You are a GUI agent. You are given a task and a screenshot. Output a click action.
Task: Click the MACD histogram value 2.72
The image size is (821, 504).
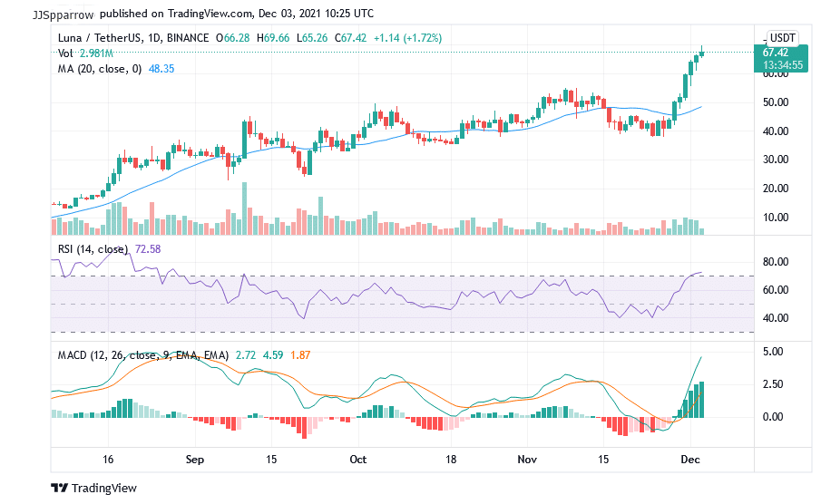246,355
